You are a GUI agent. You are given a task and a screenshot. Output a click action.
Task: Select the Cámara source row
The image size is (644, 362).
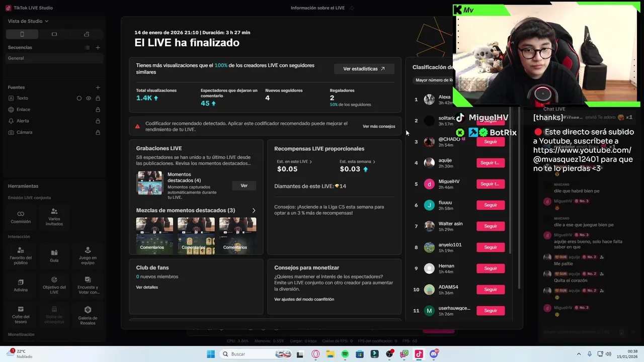54,133
